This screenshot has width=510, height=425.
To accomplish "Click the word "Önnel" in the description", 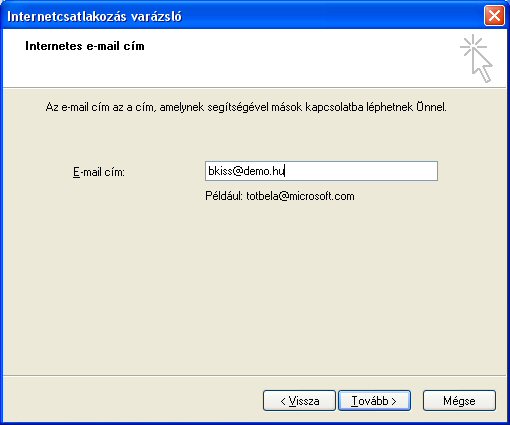I will pyautogui.click(x=431, y=107).
